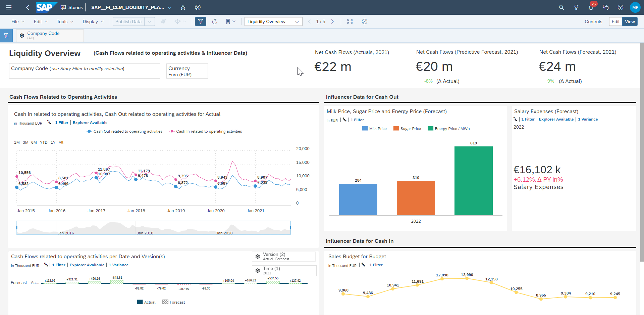Screen dimensions: 644x315
Task: Expand the Liquidity Overview page dropdown
Action: (x=297, y=21)
